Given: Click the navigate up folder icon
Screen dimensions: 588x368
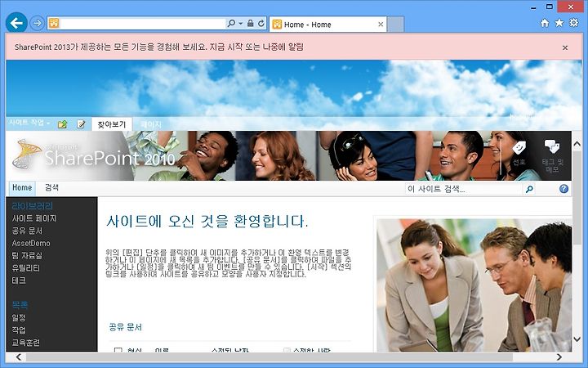Looking at the screenshot, I should click(63, 124).
